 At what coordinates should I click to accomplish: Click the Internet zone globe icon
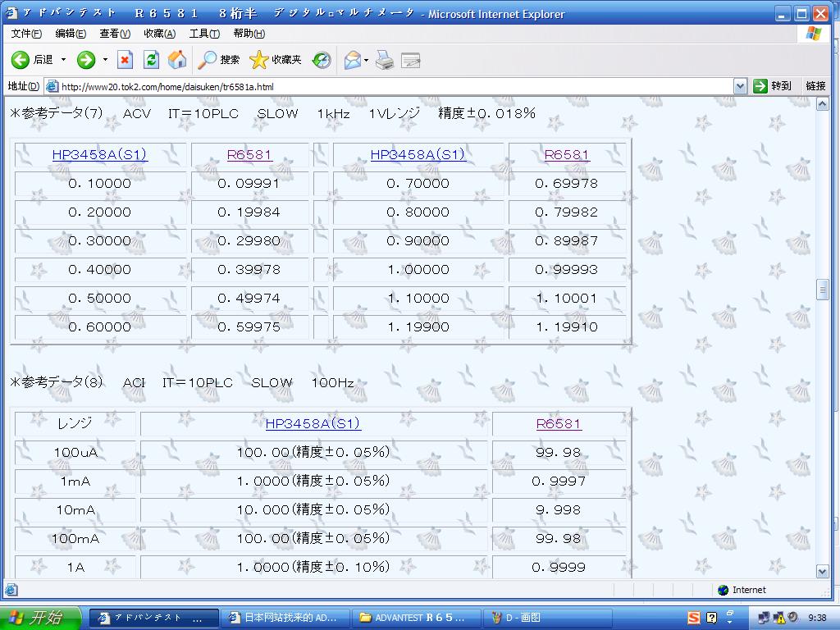[724, 590]
